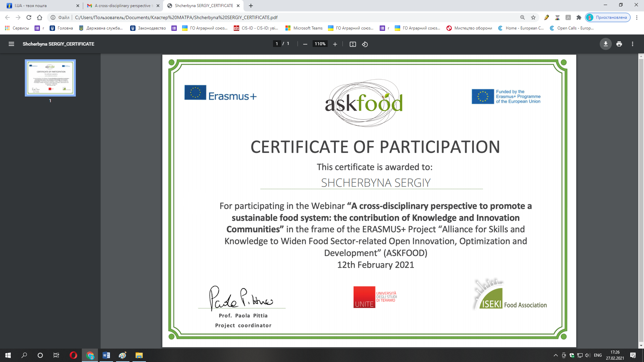644x362 pixels.
Task: Rotate the PDF counterclockwise
Action: 365,44
